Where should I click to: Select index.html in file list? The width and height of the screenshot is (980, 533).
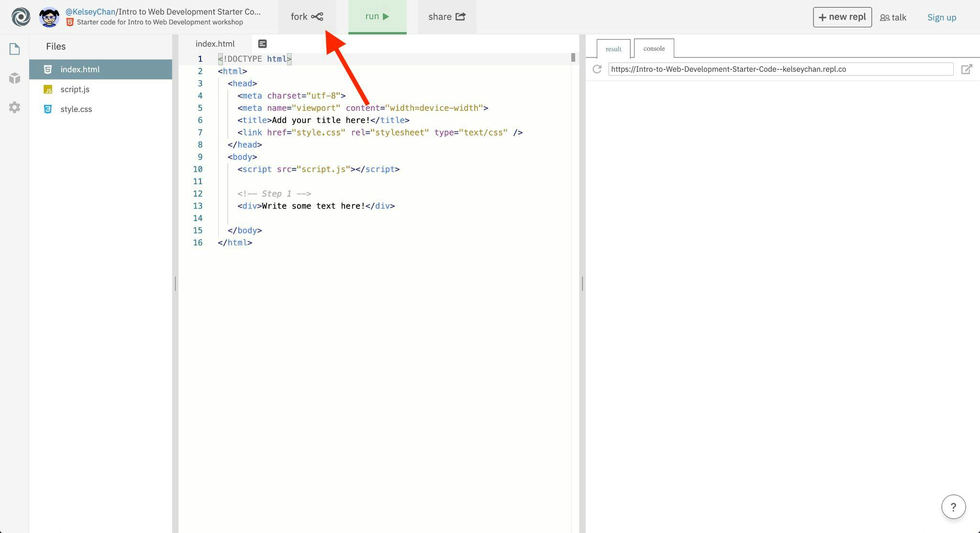[100, 69]
